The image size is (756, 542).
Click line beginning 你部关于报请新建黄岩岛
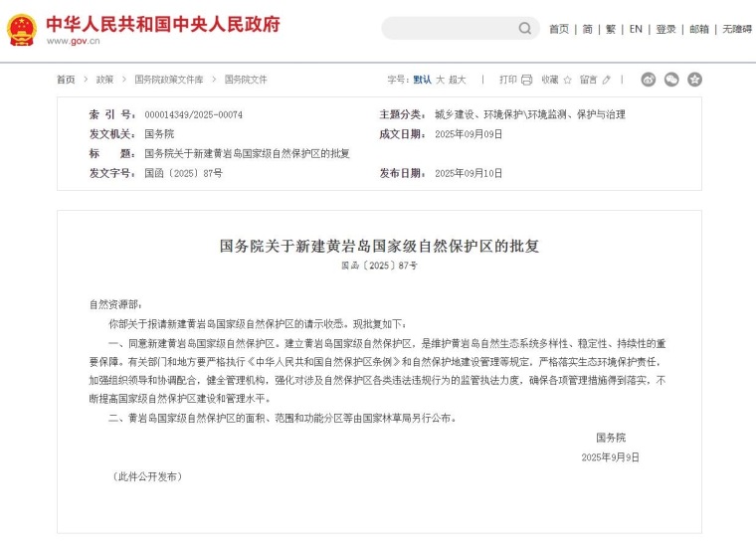coord(258,324)
